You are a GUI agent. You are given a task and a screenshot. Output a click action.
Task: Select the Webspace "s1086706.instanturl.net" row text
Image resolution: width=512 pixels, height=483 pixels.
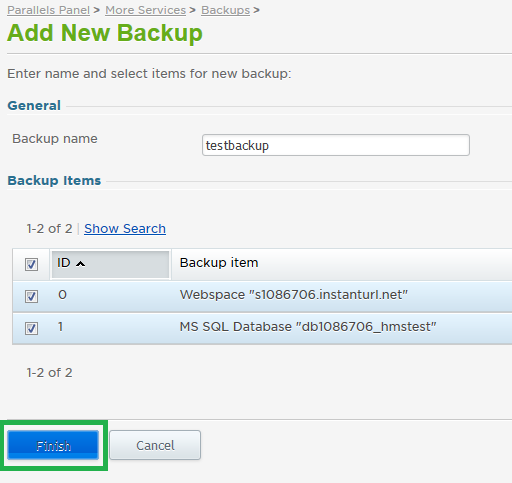click(294, 295)
